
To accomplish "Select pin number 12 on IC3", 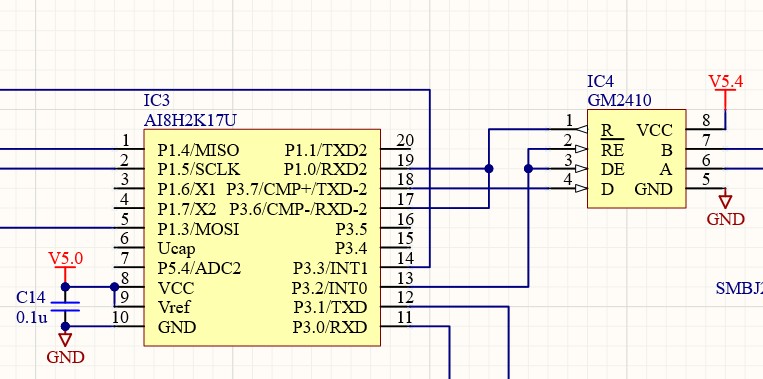I will click(405, 298).
